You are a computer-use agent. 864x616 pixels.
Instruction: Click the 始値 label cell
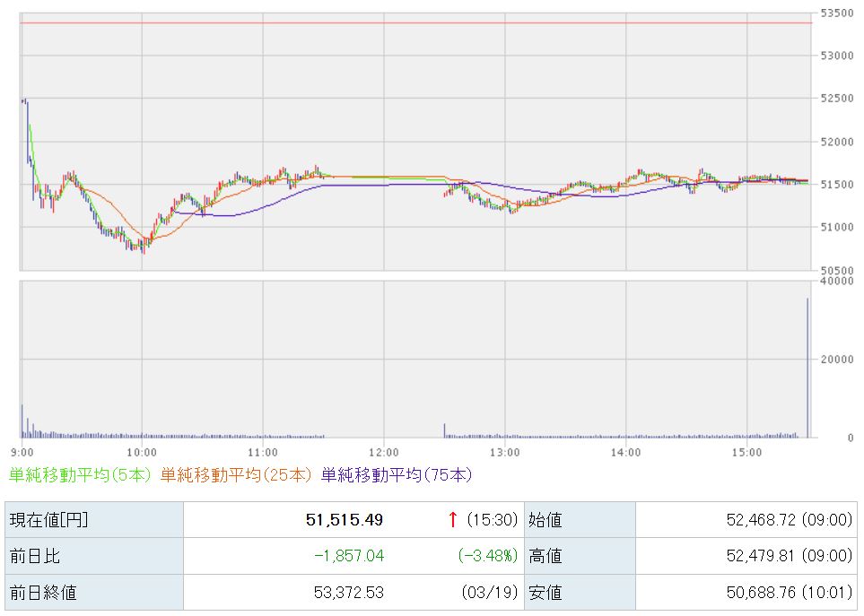pos(545,520)
